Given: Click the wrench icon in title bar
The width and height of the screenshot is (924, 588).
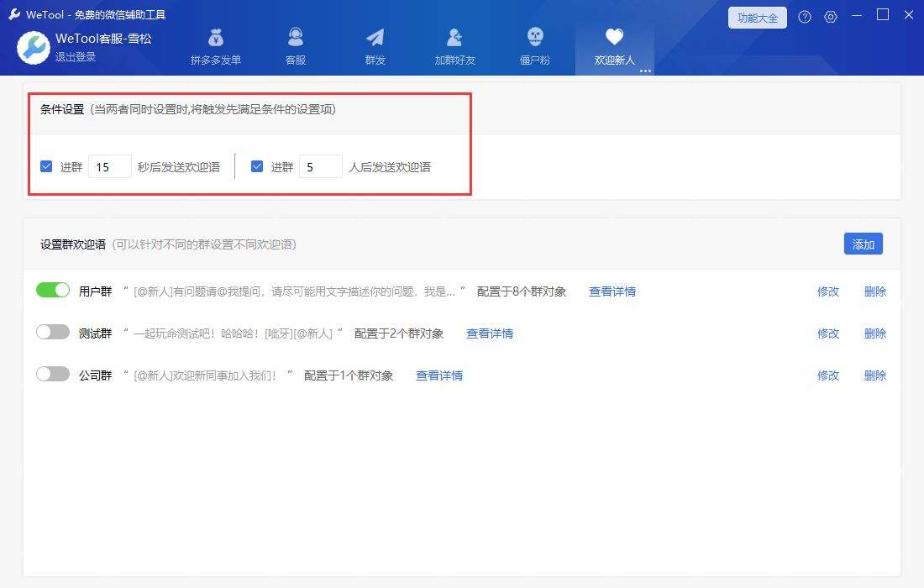Looking at the screenshot, I should coord(14,14).
